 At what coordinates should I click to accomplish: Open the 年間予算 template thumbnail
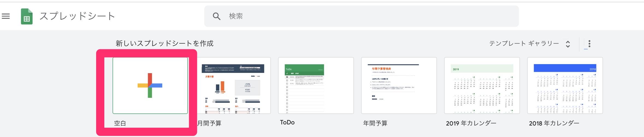pos(399,85)
